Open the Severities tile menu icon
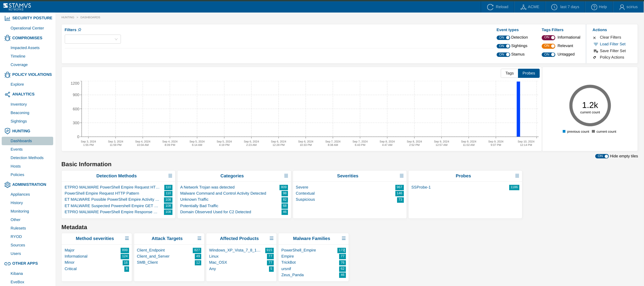644x286 pixels. coord(401,176)
